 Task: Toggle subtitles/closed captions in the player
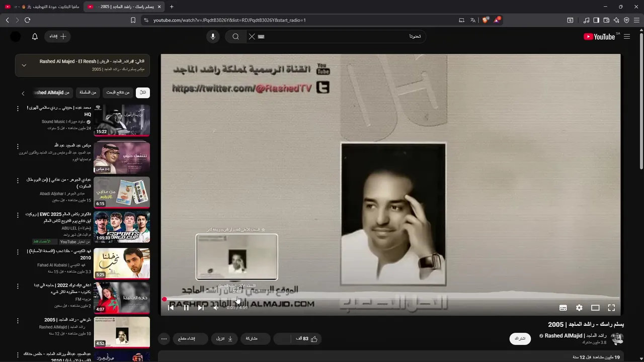point(563,308)
